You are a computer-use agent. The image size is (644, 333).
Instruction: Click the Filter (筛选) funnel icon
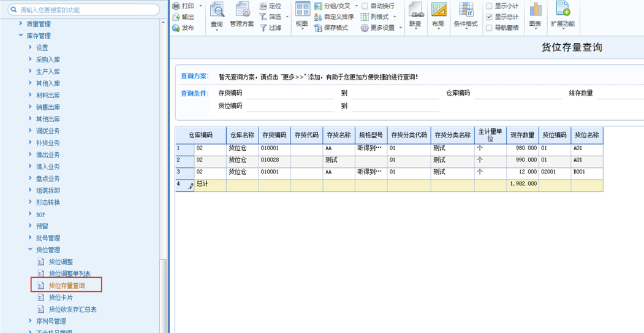[x=263, y=17]
